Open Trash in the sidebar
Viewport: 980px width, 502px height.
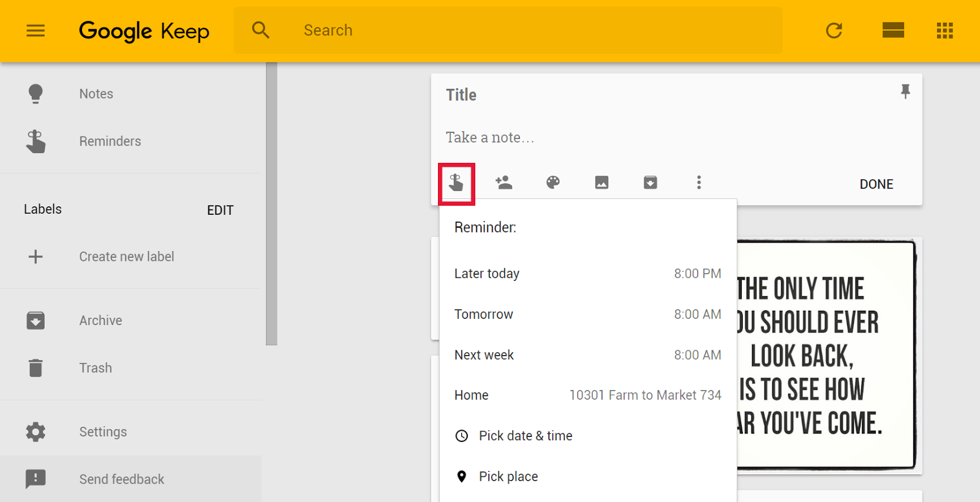(x=96, y=368)
